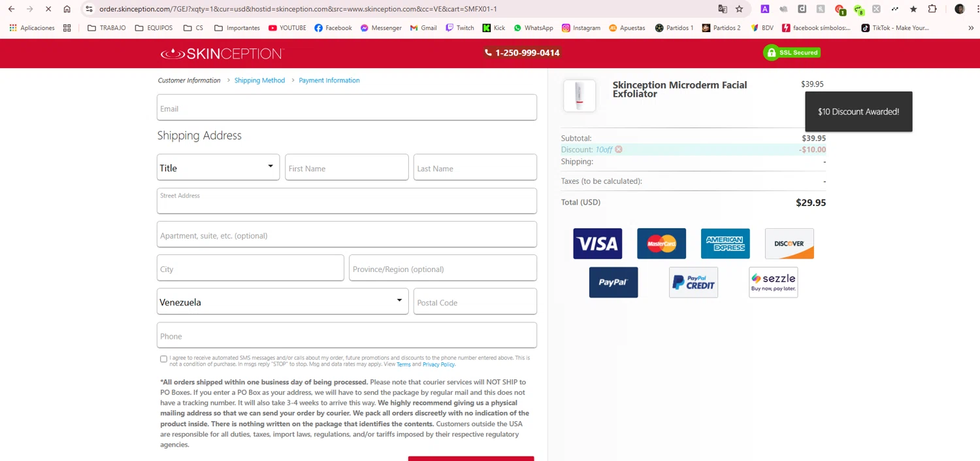Open the purple A extension
The image size is (980, 461).
pos(765,9)
